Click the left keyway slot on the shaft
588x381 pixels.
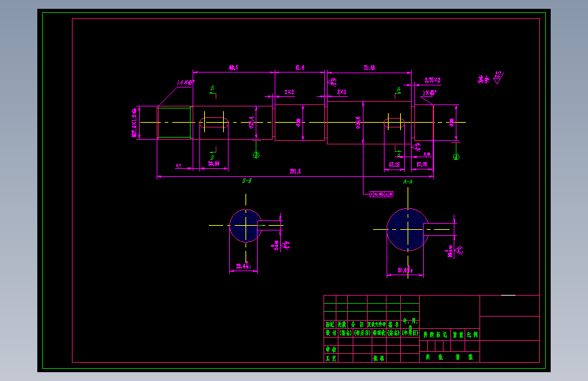[214, 123]
